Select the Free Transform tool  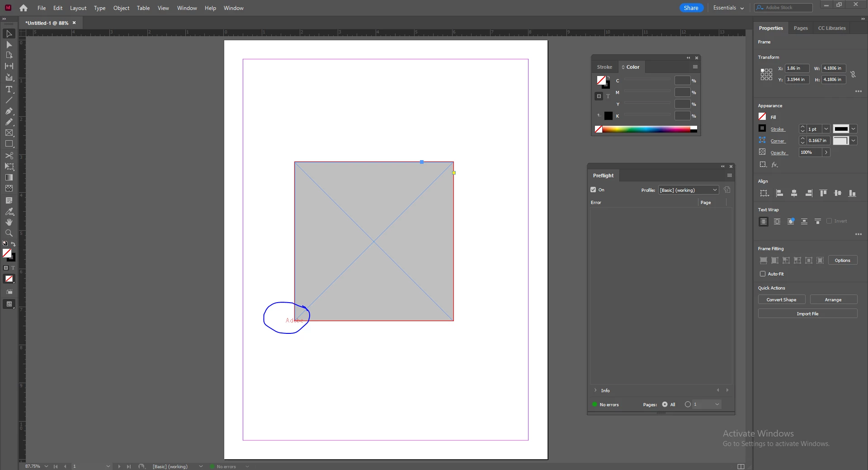9,166
